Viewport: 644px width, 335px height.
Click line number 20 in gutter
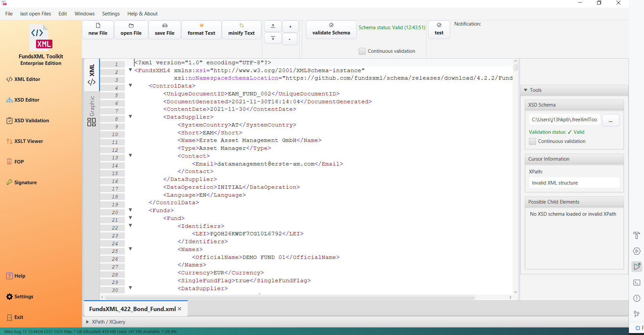pyautogui.click(x=115, y=212)
